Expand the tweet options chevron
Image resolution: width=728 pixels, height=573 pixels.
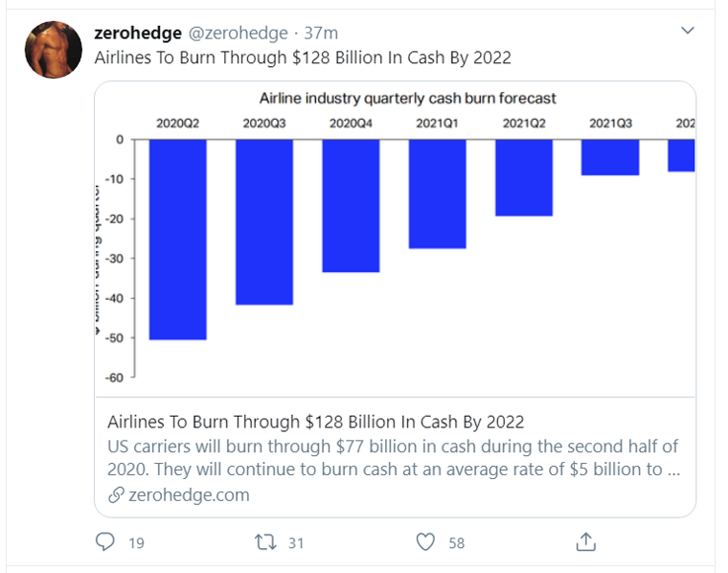pos(687,32)
